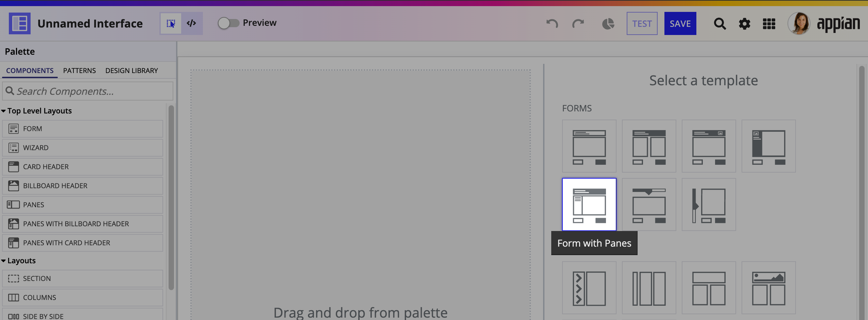This screenshot has width=868, height=320.
Task: Open the navigation grid menu
Action: pos(769,24)
